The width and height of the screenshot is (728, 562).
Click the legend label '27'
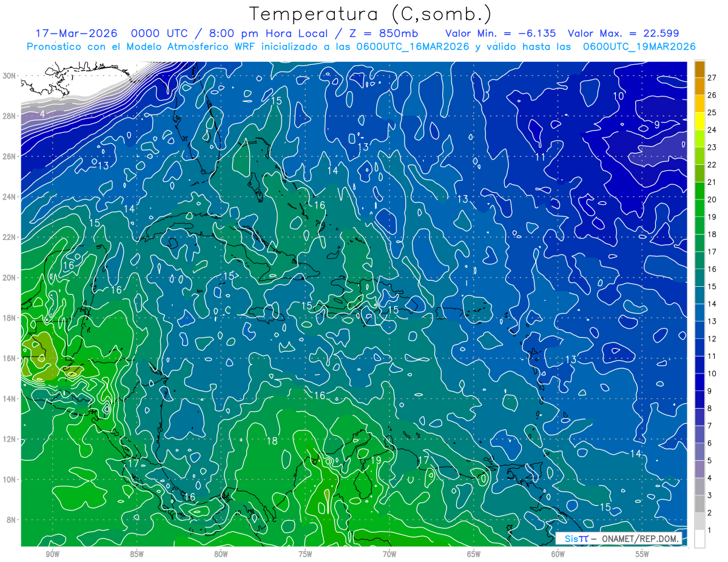point(712,77)
